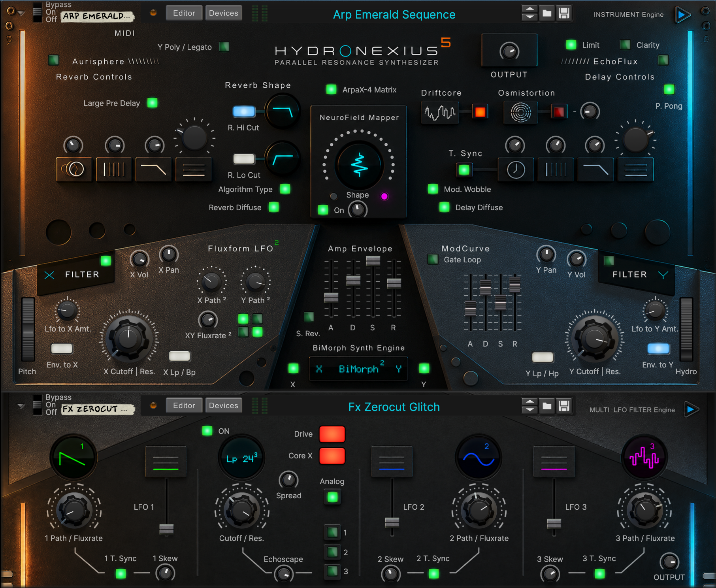Click the Hydro wheel strip

(686, 330)
